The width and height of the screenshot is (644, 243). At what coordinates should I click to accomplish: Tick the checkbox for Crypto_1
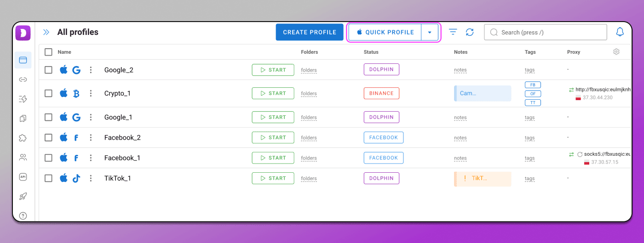pyautogui.click(x=48, y=93)
